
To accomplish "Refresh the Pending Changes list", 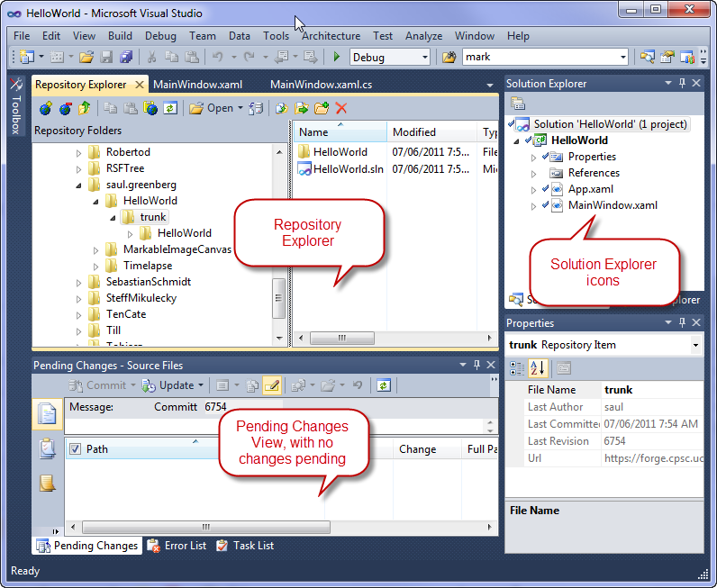I will 383,386.
